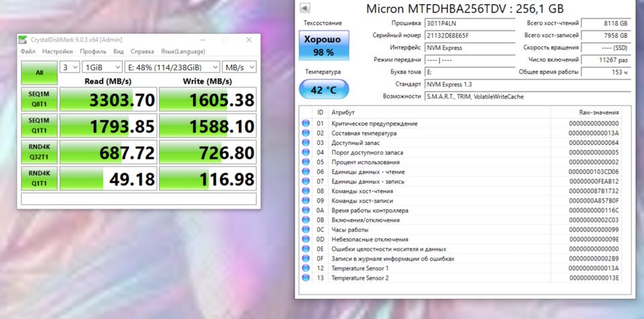Click status circle for Время работы контроллера
Viewport: 644px width, 319px height.
coord(306,210)
